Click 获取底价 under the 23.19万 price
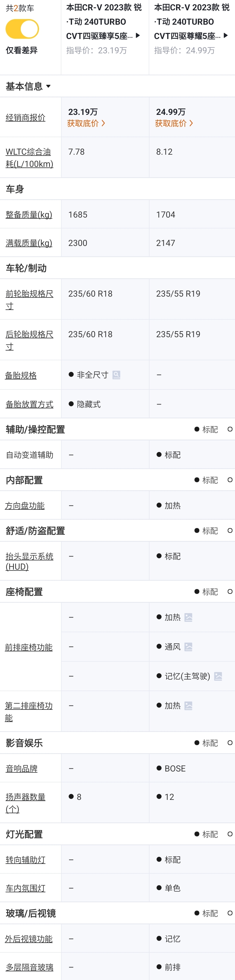Viewport: 235px width, 980px height. tap(86, 123)
